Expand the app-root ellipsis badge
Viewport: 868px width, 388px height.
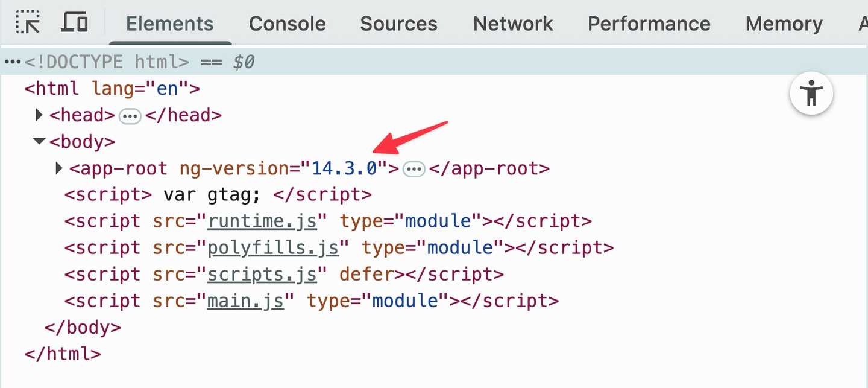414,169
